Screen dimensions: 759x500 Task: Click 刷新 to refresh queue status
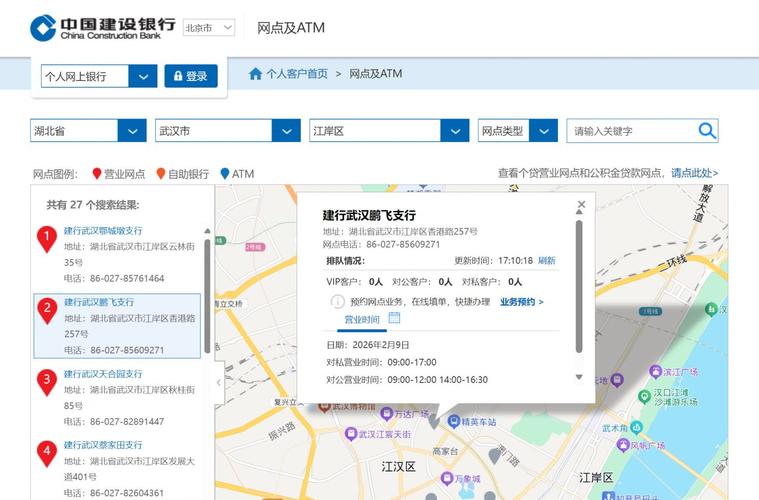(x=546, y=260)
